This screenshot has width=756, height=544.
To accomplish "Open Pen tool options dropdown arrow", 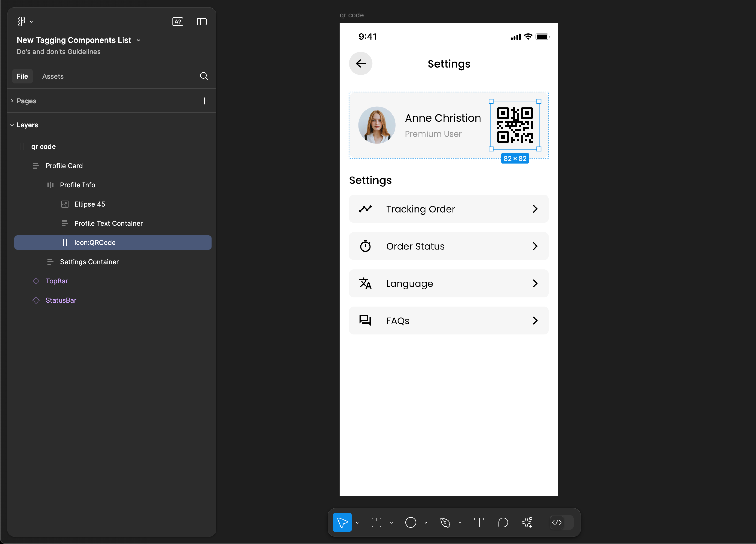I will [x=460, y=523].
